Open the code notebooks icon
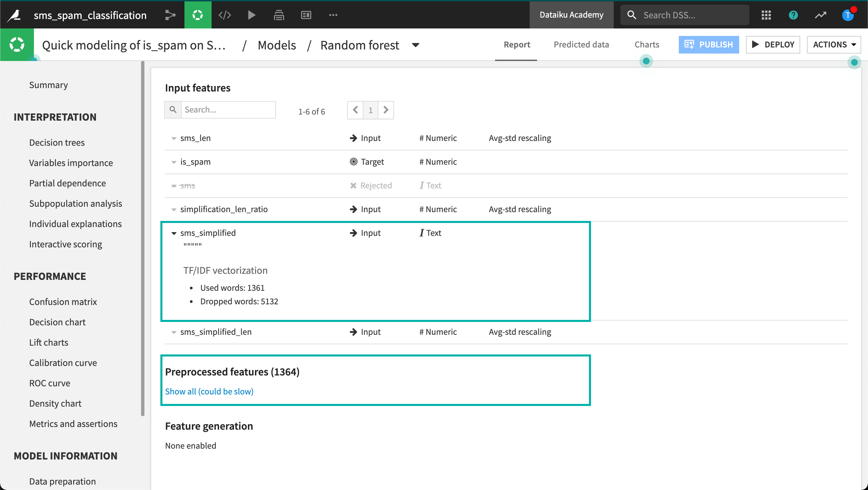 pos(225,15)
